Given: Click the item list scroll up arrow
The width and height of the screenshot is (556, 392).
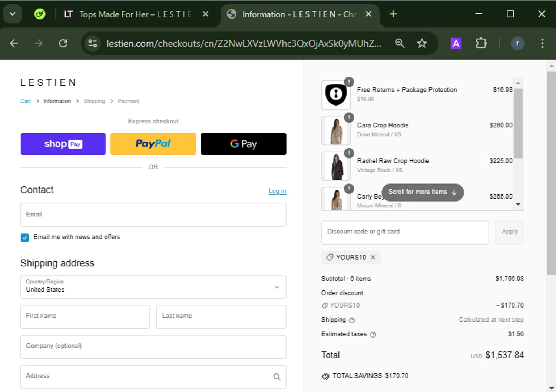Looking at the screenshot, I should 518,83.
